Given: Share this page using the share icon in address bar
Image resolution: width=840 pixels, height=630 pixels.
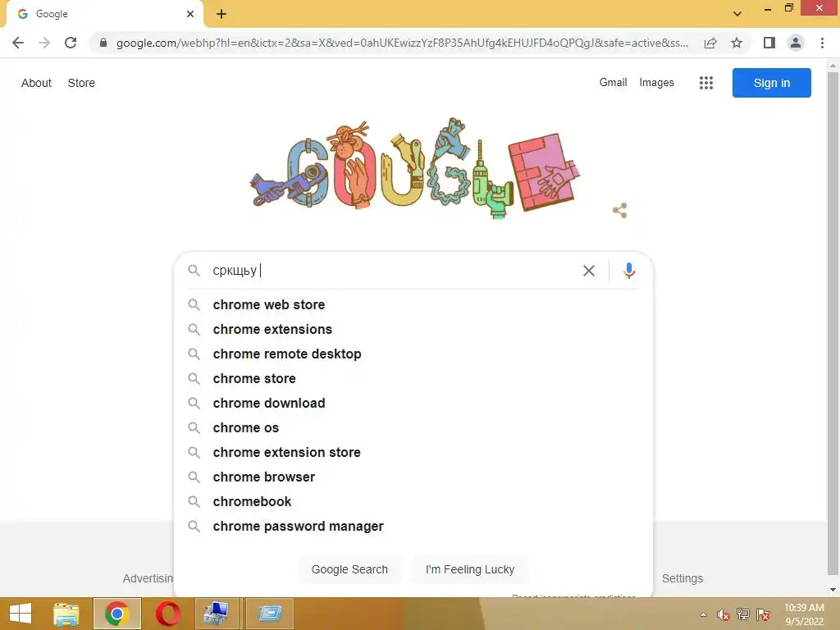Looking at the screenshot, I should [710, 43].
